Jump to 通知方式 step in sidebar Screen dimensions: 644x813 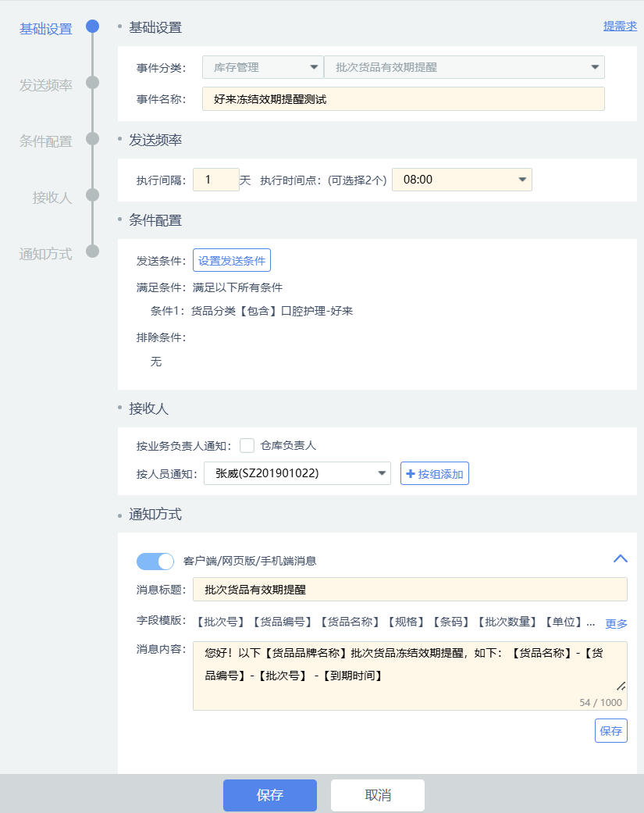tap(45, 254)
